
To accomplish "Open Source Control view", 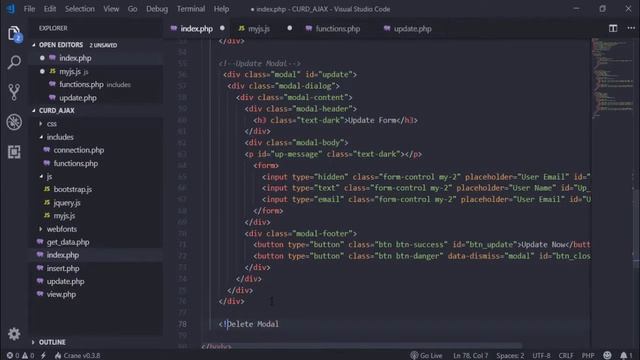I will [14, 92].
